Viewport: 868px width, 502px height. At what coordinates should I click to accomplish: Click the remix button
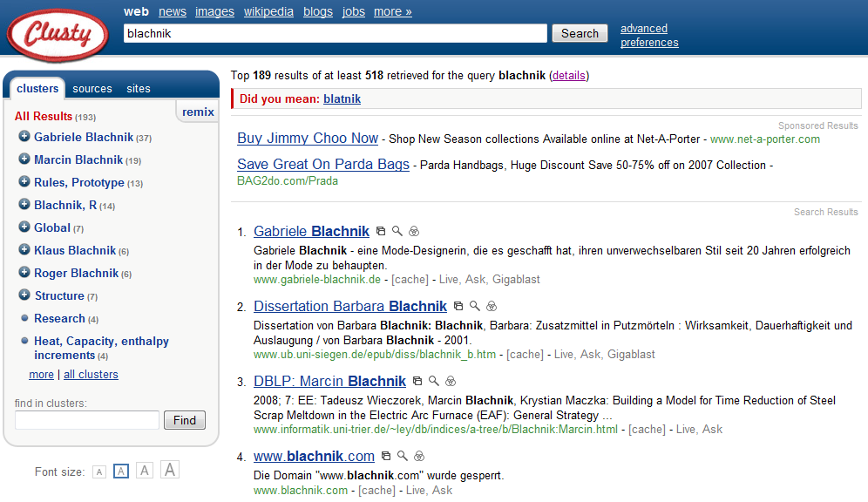coord(198,112)
